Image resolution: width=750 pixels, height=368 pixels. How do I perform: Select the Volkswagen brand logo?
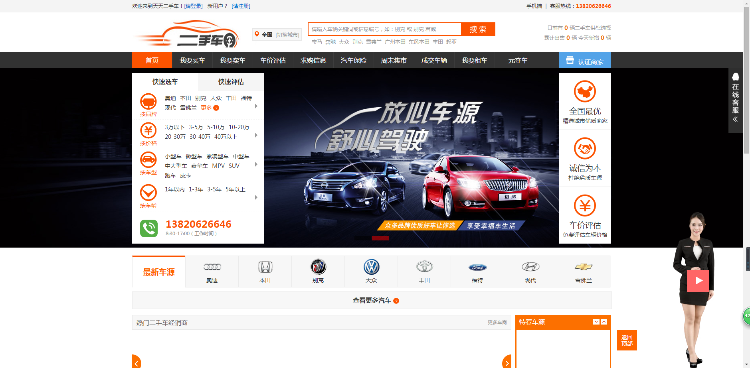[371, 267]
